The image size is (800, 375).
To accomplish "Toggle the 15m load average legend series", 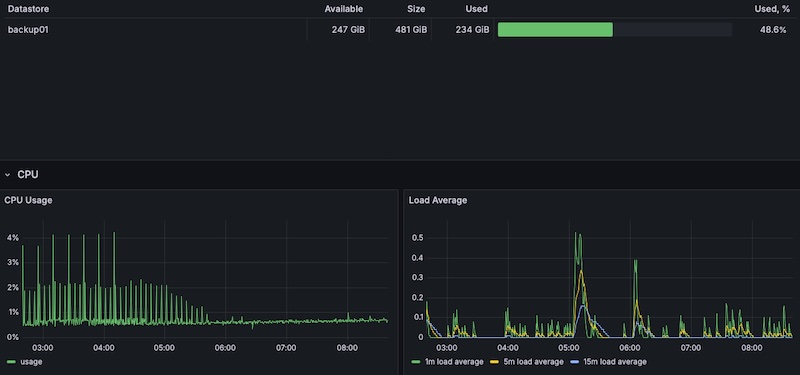I will [x=615, y=362].
